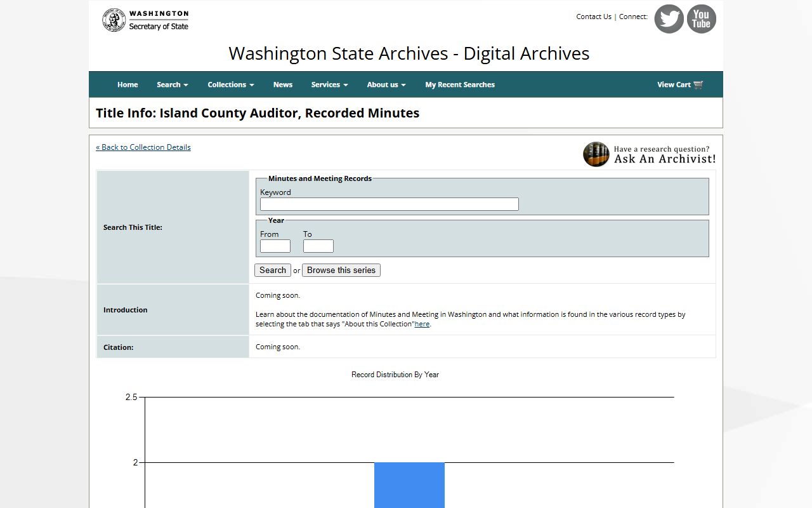Click the 'Search This Title:' label
The height and width of the screenshot is (508, 812).
point(133,227)
